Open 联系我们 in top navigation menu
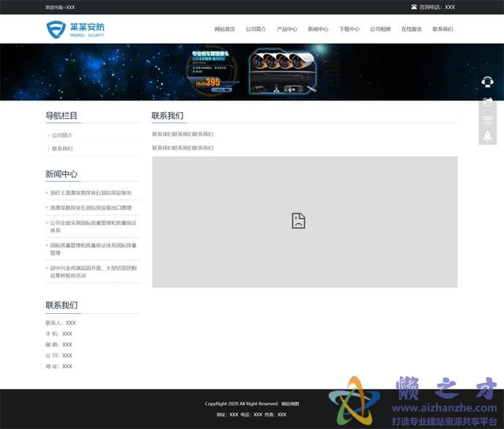Viewport: 504px width, 429px height. 442,29
